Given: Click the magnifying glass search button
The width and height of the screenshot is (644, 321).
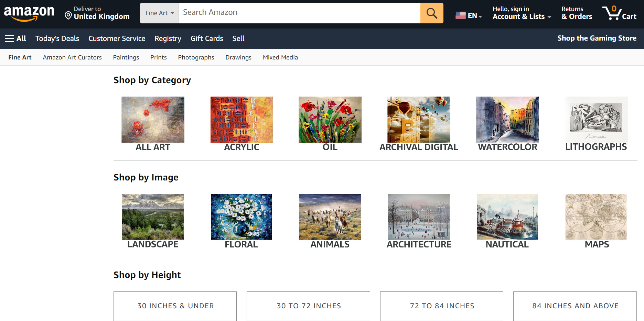Looking at the screenshot, I should [x=431, y=13].
